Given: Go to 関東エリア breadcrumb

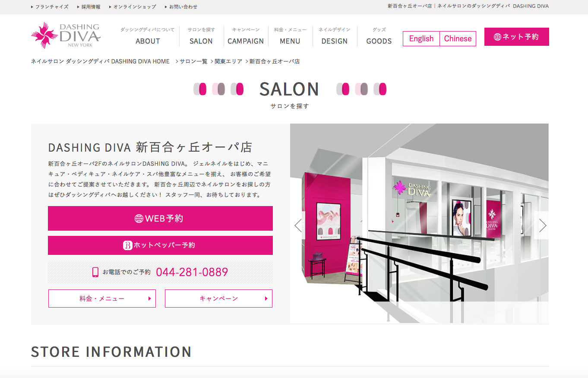Looking at the screenshot, I should [228, 61].
